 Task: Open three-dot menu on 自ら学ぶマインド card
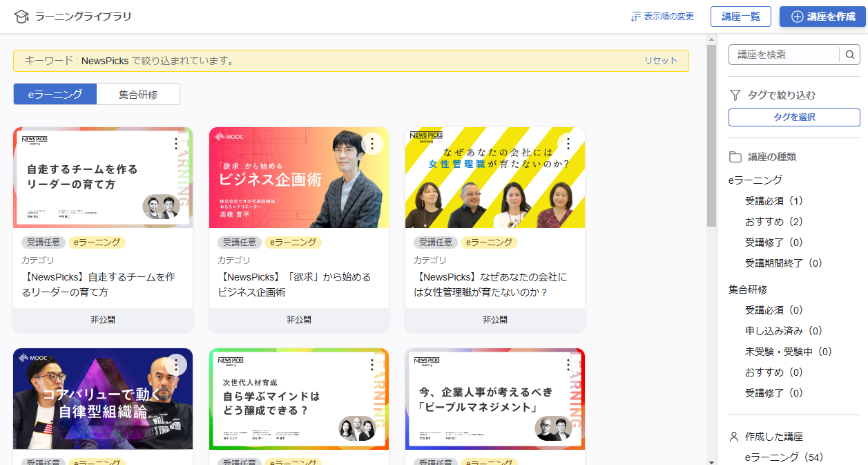(372, 365)
